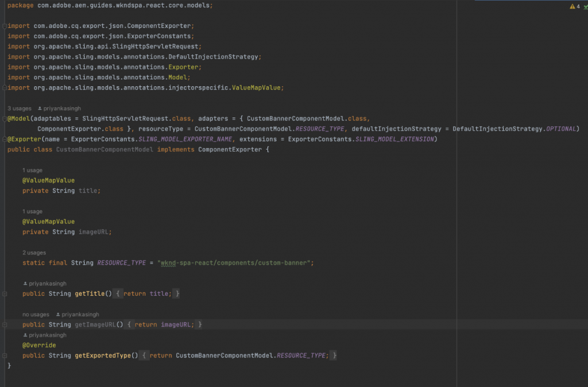Click the author icon above getTitle method
Screen dimensions: 588x387
25,284
